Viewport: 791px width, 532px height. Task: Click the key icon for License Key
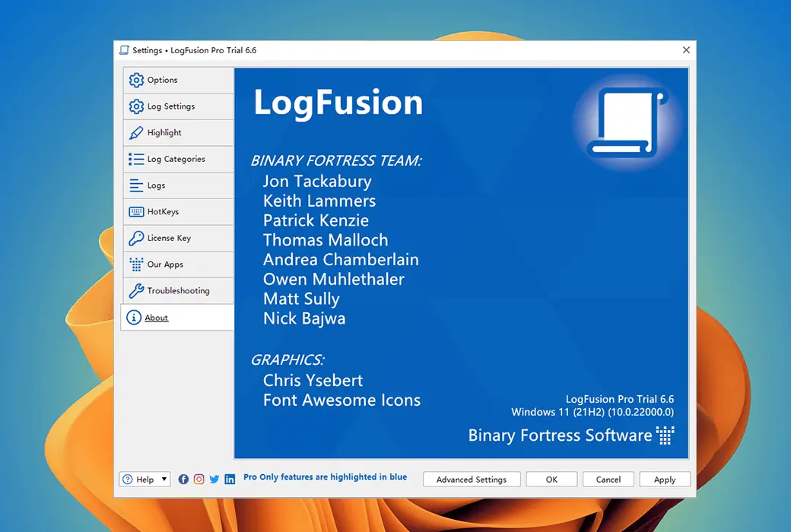(136, 238)
